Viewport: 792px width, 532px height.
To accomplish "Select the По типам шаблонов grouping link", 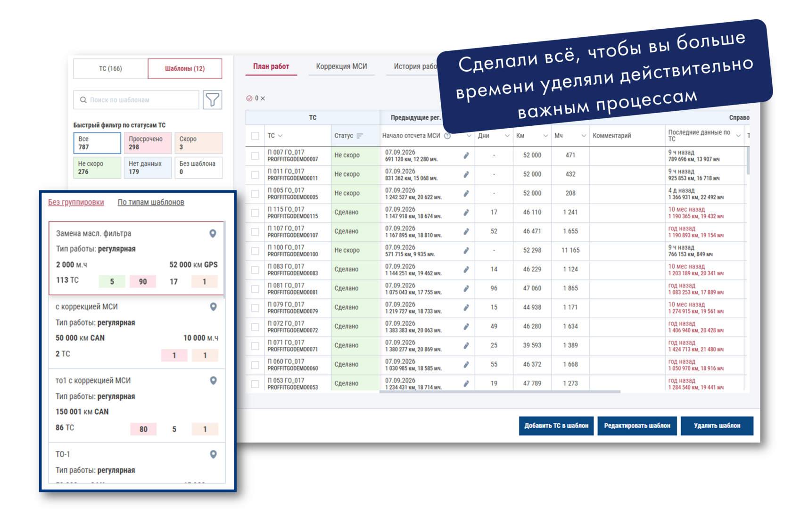I will click(151, 202).
